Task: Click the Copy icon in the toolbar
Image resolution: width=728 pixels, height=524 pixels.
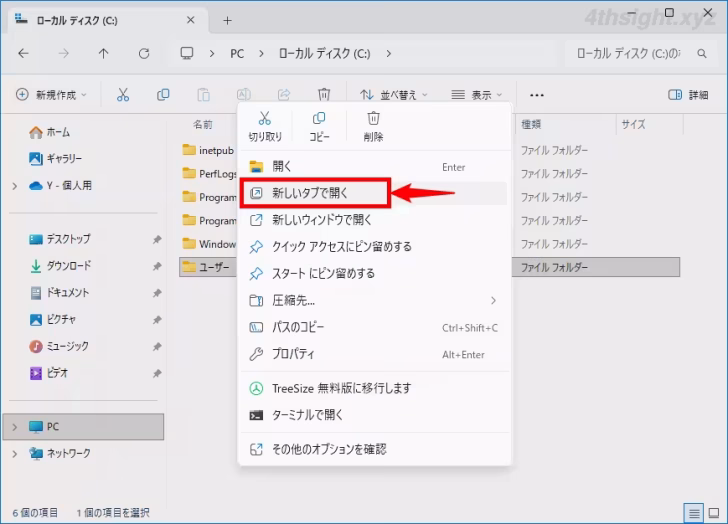Action: coord(163,95)
